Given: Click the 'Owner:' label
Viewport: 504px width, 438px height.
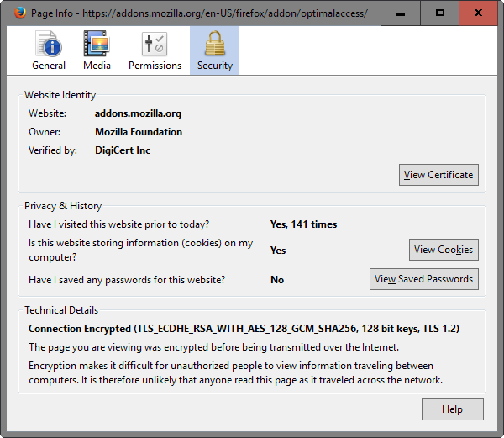Looking at the screenshot, I should pos(45,132).
